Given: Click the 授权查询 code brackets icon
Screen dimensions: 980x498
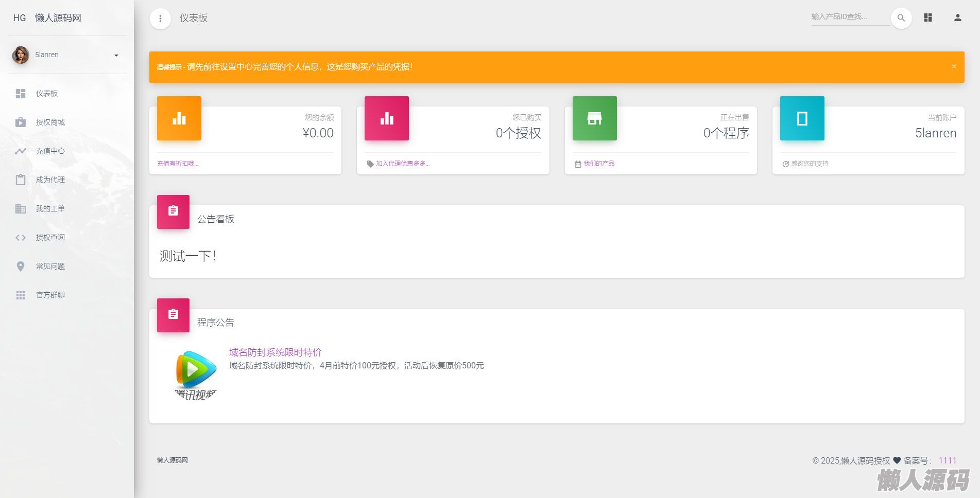Looking at the screenshot, I should pos(21,238).
